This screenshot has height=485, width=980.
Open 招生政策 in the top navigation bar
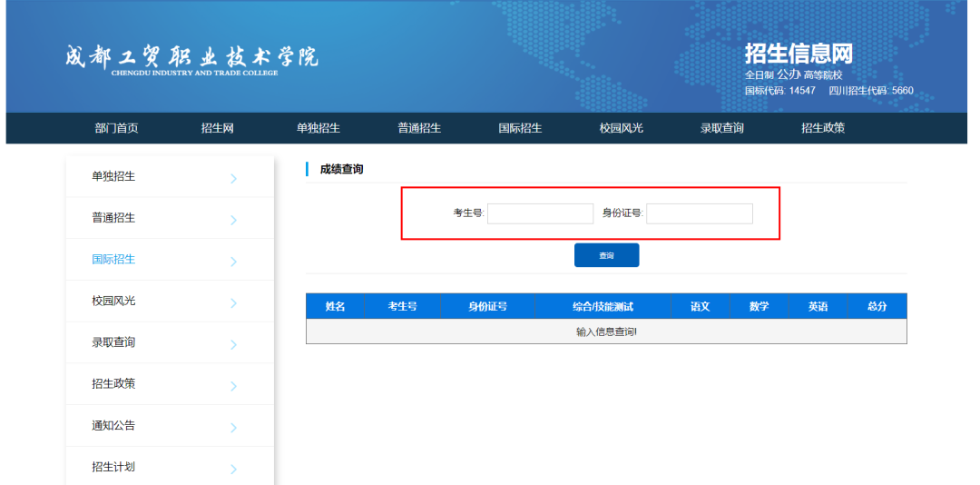[x=823, y=128]
